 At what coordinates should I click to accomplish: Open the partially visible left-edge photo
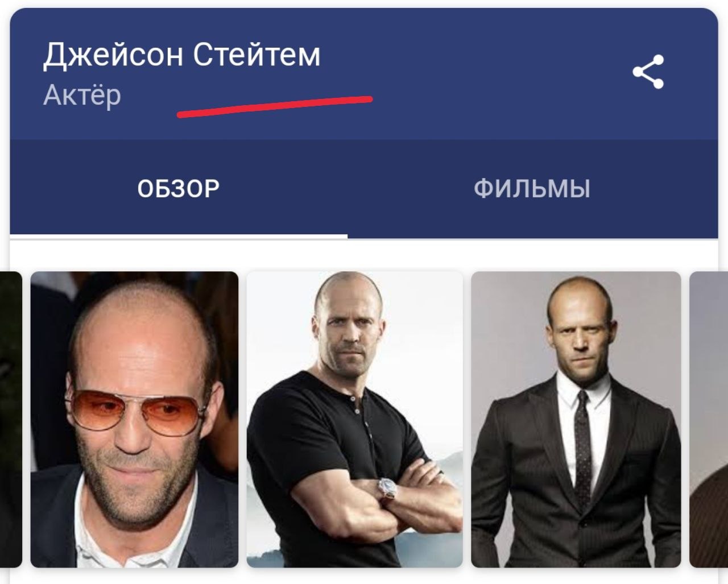pyautogui.click(x=11, y=420)
